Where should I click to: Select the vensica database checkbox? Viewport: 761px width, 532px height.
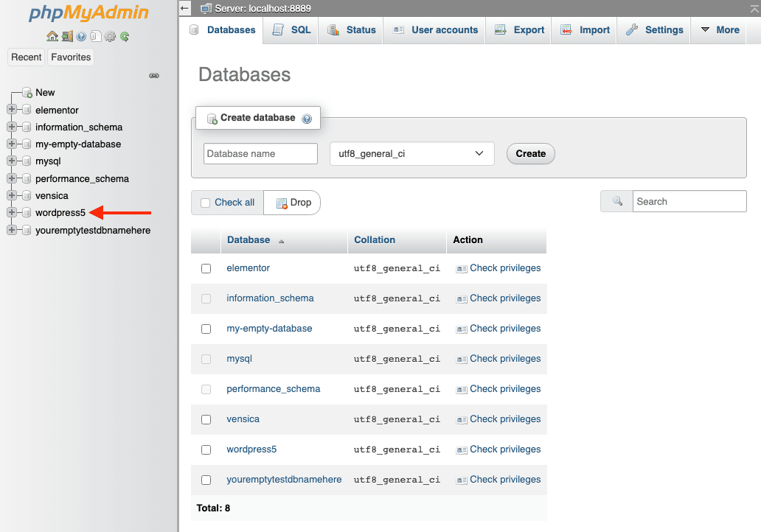point(206,419)
